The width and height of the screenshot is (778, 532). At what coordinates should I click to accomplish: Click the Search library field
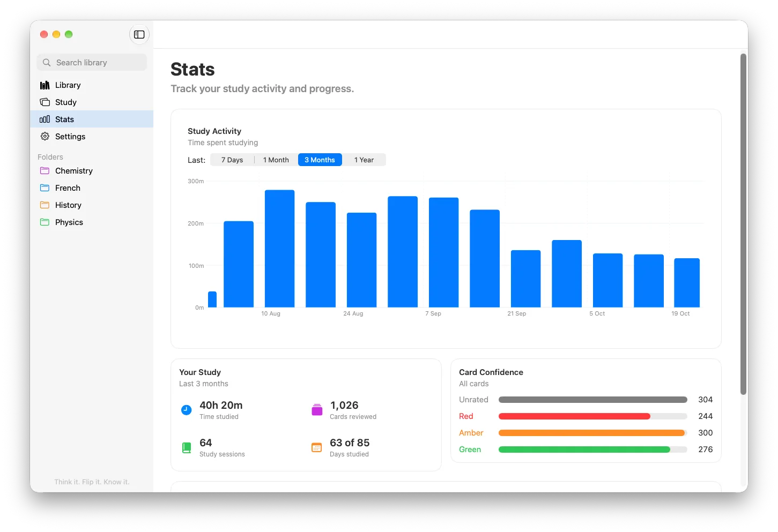tap(92, 63)
